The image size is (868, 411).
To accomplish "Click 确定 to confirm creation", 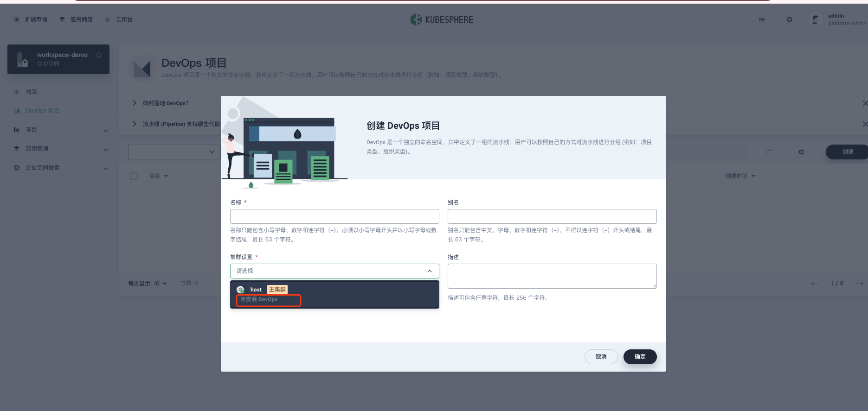I will (x=640, y=357).
